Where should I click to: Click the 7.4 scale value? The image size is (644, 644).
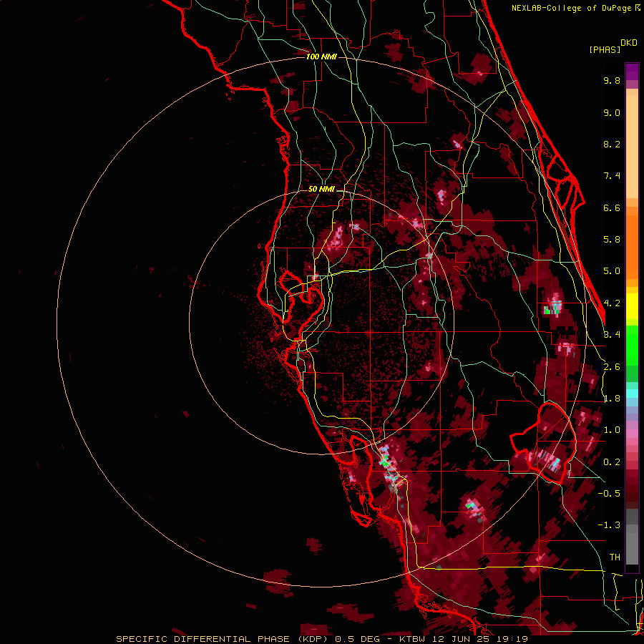pyautogui.click(x=612, y=176)
